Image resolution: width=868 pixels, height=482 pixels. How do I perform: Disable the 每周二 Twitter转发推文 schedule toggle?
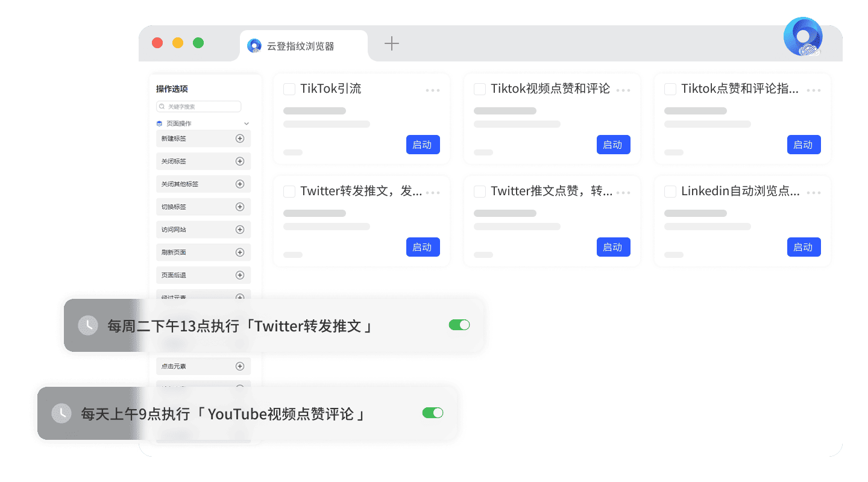click(x=459, y=325)
